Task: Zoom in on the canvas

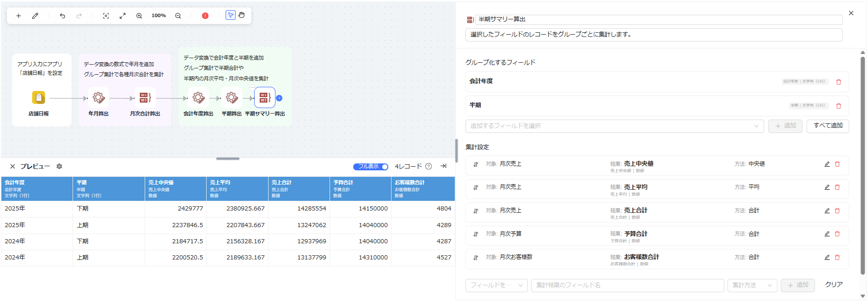Action: pyautogui.click(x=139, y=16)
